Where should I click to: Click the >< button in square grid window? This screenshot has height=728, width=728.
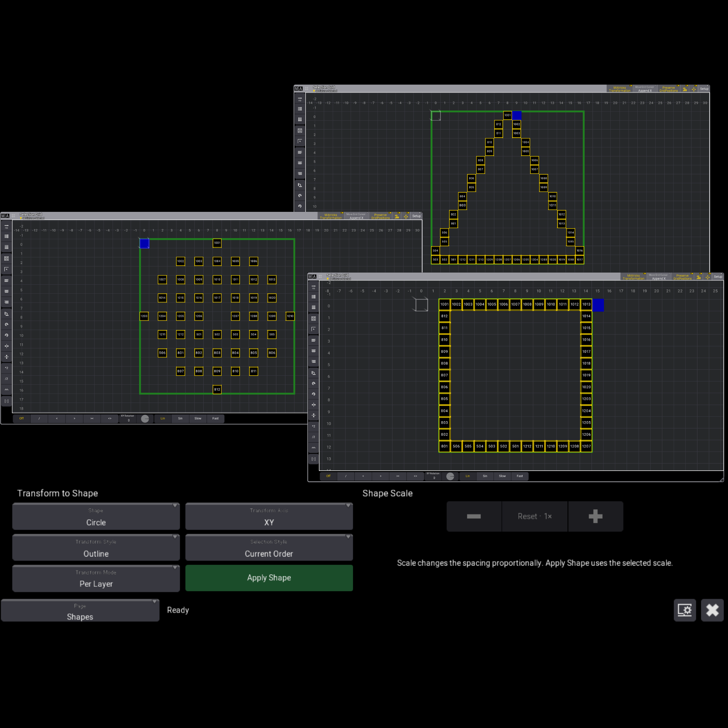point(398,476)
